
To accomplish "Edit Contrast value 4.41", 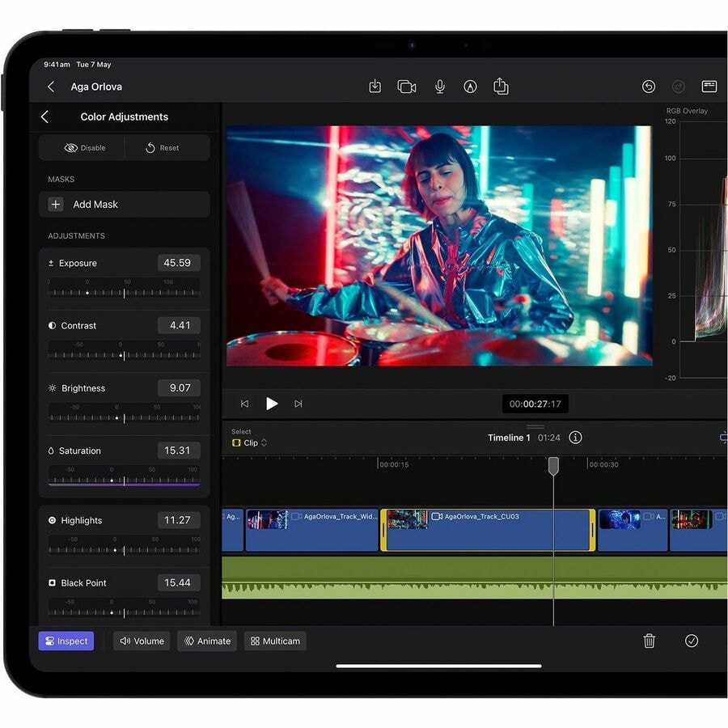I will 179,325.
